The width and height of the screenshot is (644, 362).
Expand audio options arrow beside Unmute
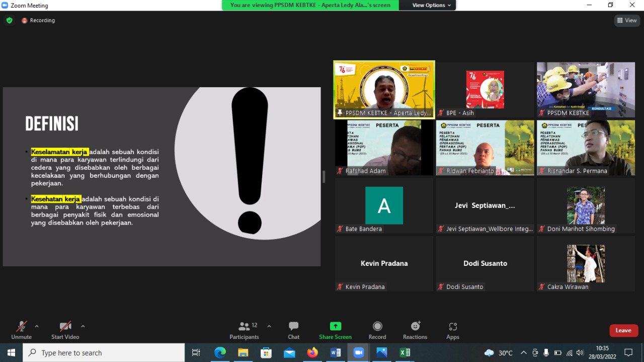[37, 326]
